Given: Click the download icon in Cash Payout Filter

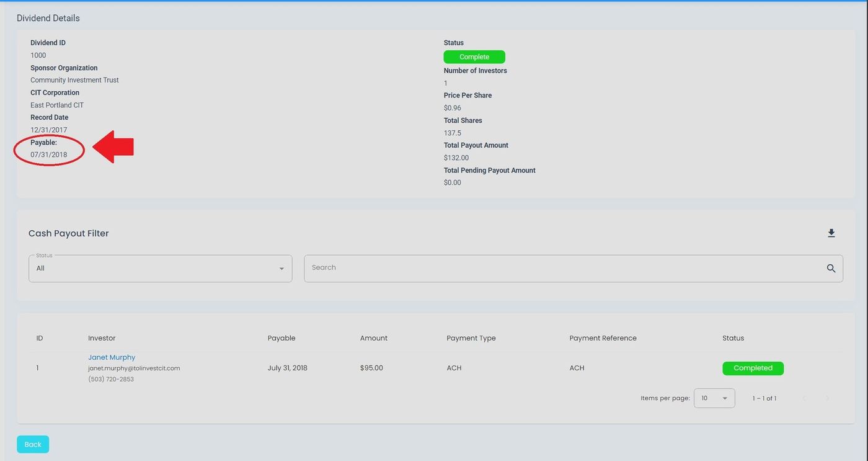Looking at the screenshot, I should pos(831,233).
